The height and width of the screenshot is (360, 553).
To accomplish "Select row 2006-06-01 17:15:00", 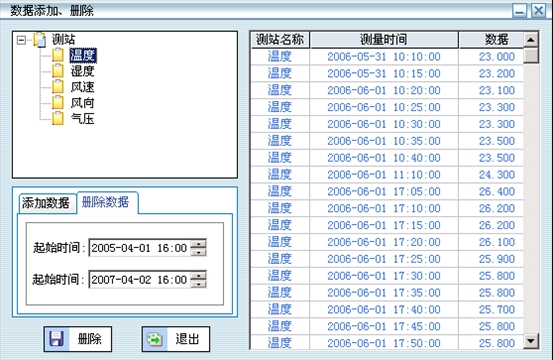I will pos(387,225).
